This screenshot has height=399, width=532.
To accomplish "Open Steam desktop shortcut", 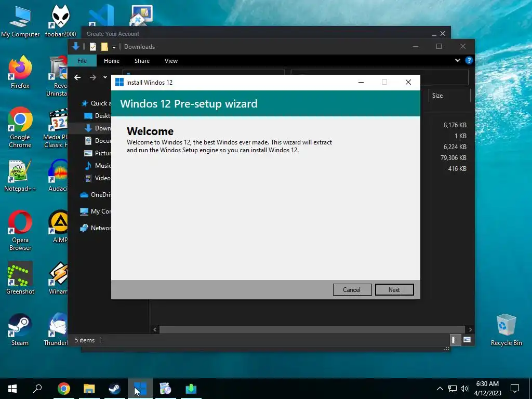I will point(20,330).
